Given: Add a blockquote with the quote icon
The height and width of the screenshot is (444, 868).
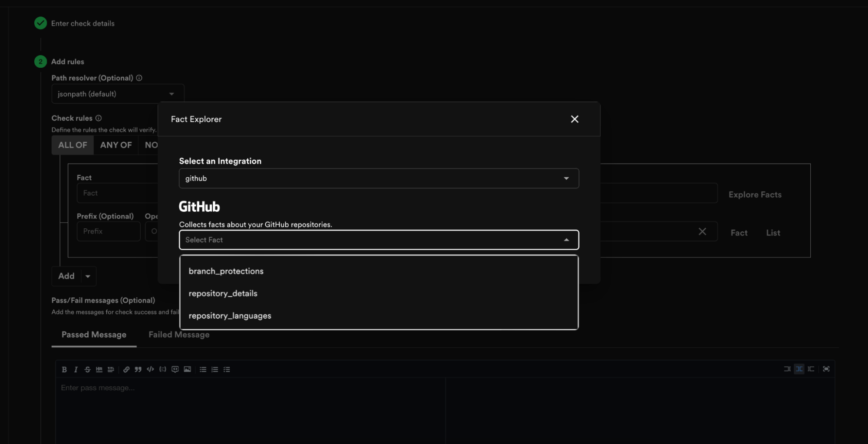Looking at the screenshot, I should 138,369.
